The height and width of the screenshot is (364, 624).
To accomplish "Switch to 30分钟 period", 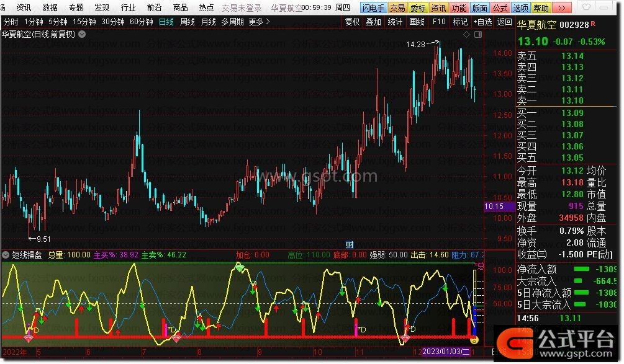I will [x=113, y=22].
